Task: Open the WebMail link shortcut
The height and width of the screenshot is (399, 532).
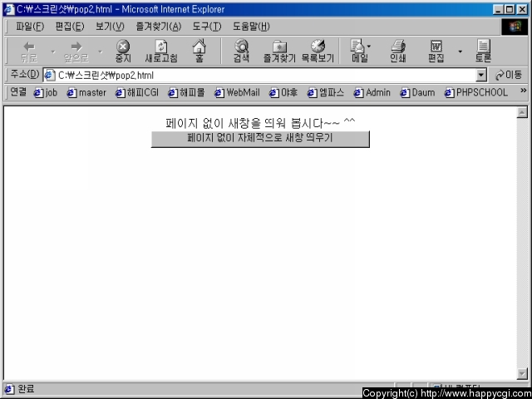Action: tap(237, 92)
